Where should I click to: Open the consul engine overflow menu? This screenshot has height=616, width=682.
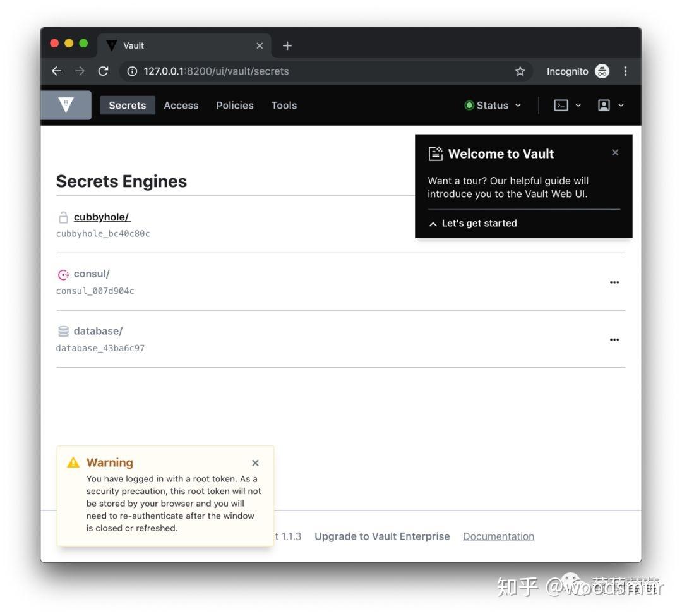click(x=614, y=282)
